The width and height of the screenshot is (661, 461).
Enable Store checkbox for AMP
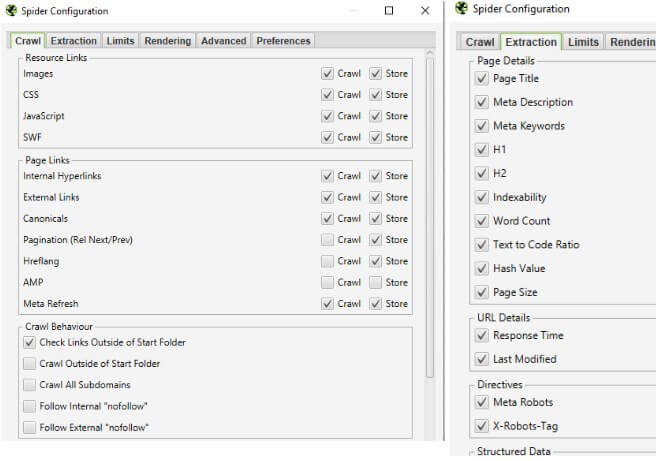376,282
